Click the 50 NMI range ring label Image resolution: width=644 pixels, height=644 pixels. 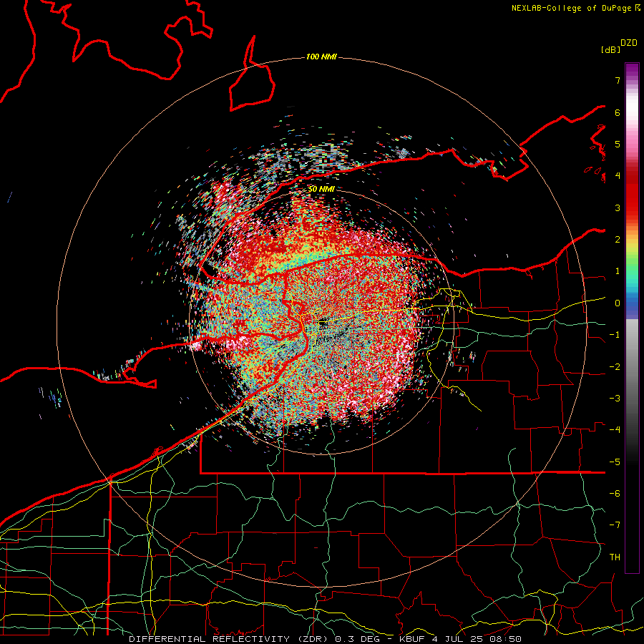point(321,189)
